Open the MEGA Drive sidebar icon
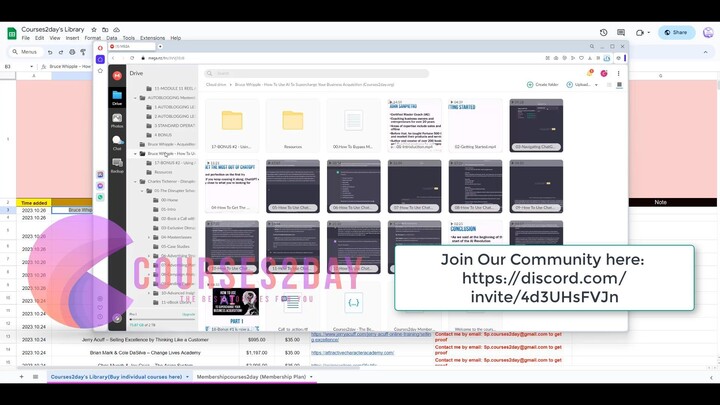This screenshot has width=720, height=405. (x=117, y=97)
